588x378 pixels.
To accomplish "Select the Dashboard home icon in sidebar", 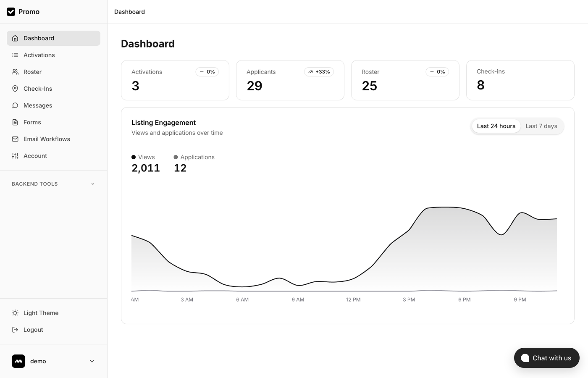I will (15, 38).
